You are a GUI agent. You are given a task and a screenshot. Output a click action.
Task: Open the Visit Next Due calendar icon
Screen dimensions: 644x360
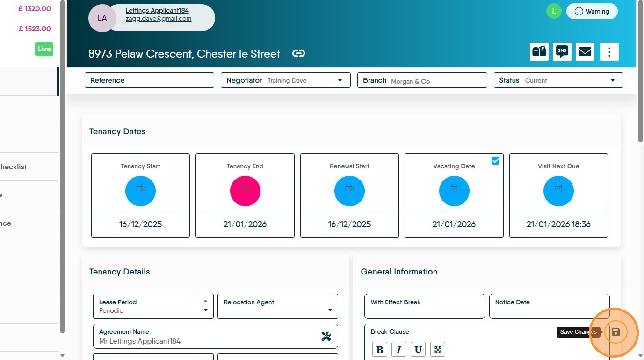558,191
